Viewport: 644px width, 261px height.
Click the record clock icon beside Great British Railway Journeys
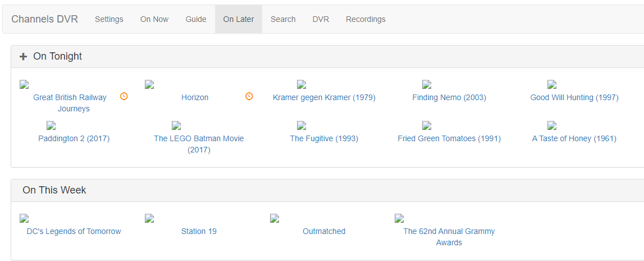124,96
